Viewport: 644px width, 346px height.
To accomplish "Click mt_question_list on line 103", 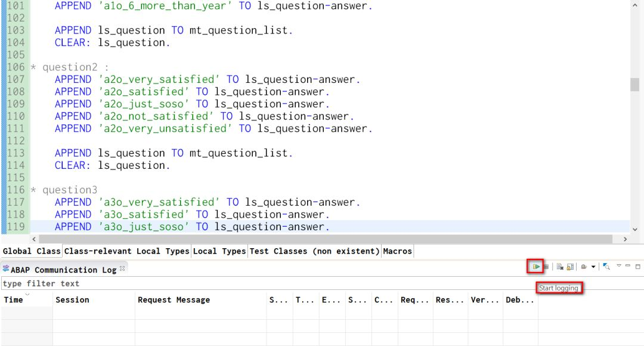I will (x=238, y=30).
